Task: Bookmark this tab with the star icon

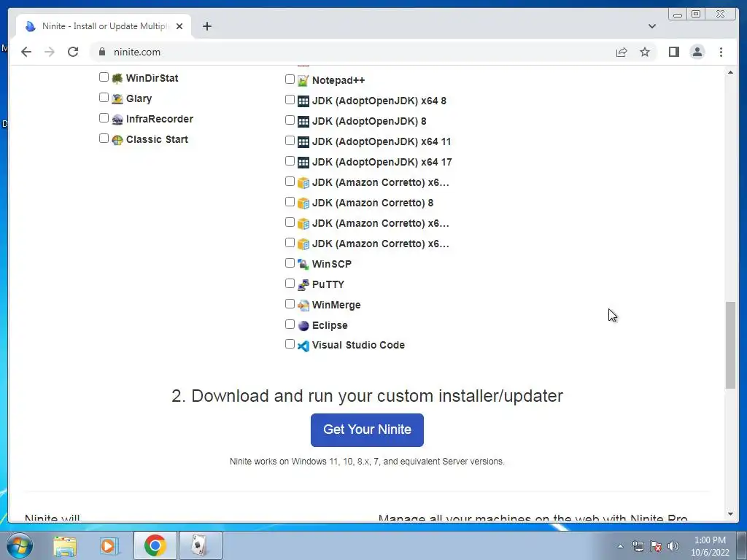Action: [x=645, y=52]
